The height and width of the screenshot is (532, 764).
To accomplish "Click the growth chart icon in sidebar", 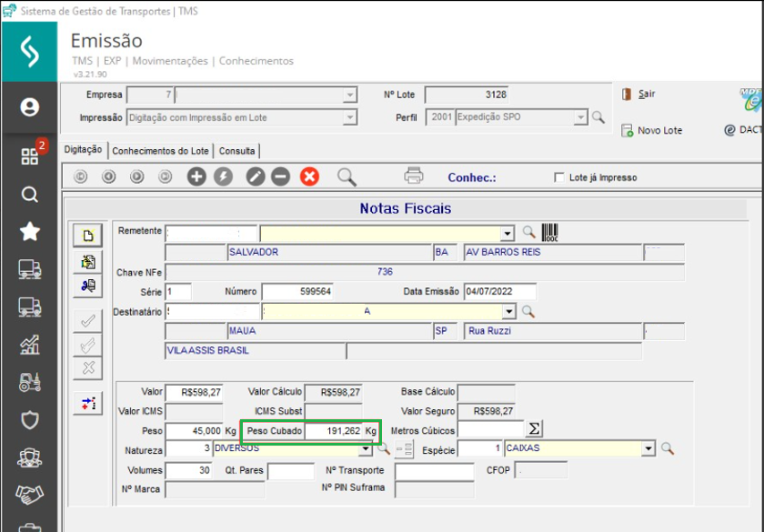I will click(29, 345).
